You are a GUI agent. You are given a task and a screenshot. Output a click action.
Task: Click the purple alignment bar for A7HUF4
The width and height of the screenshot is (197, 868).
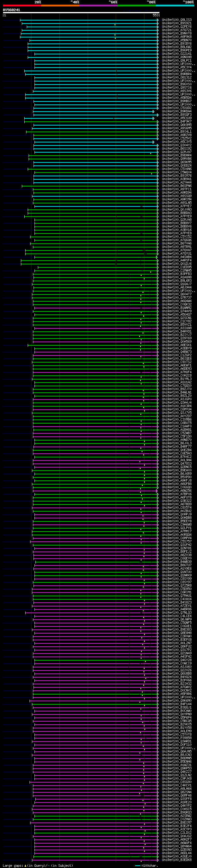click(x=96, y=372)
